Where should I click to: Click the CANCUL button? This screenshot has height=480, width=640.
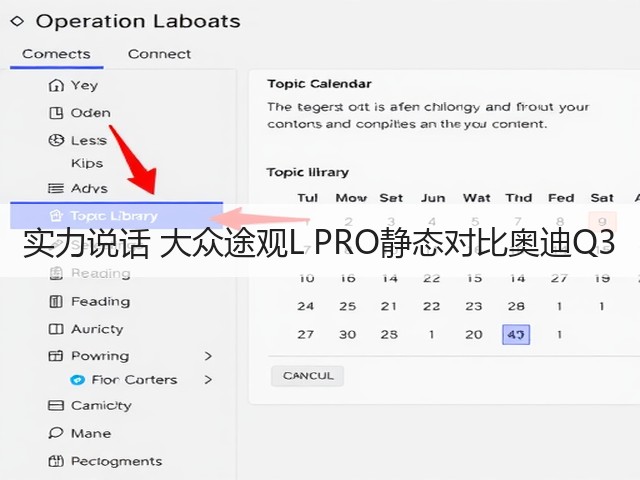(307, 376)
